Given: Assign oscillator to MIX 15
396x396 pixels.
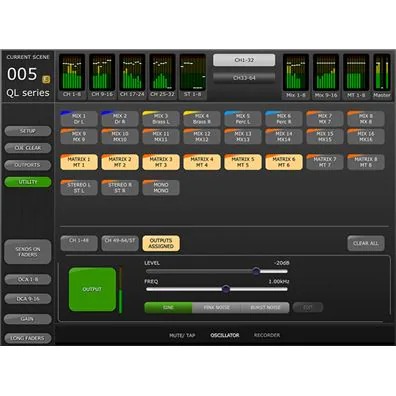Looking at the screenshot, I should pyautogui.click(x=325, y=136).
